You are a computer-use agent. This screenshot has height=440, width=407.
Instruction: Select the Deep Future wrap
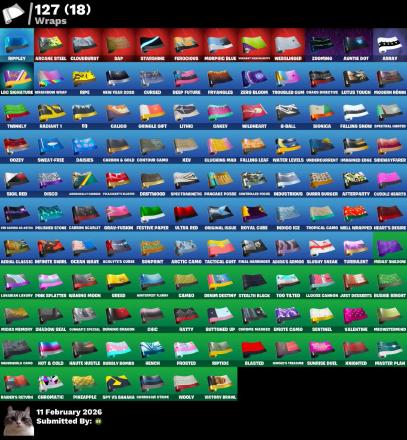pos(187,79)
